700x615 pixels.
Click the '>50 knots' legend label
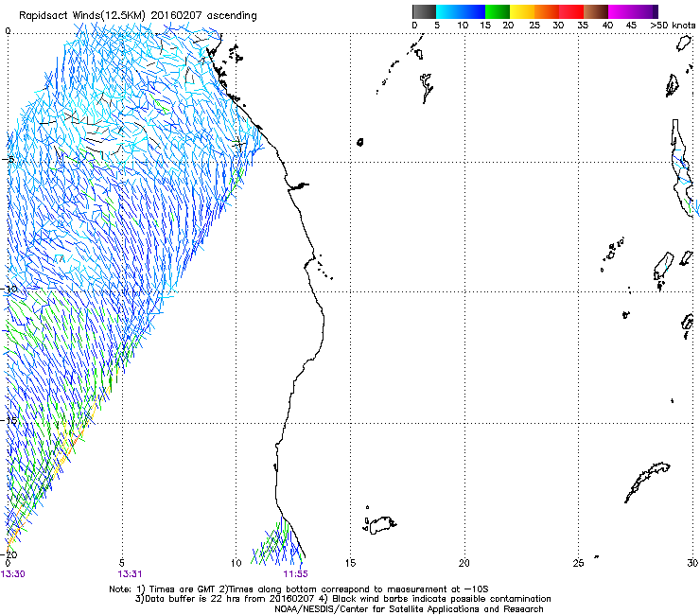click(x=673, y=26)
